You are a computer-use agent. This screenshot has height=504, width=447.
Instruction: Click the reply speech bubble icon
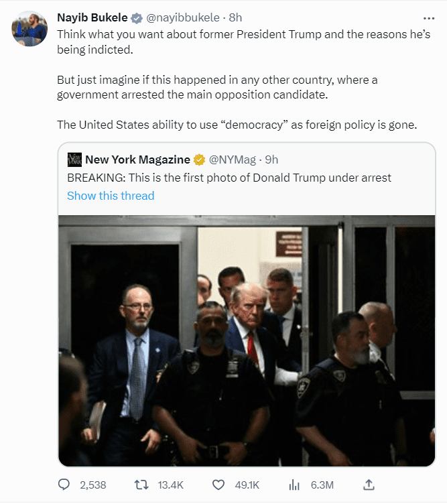coord(64,485)
